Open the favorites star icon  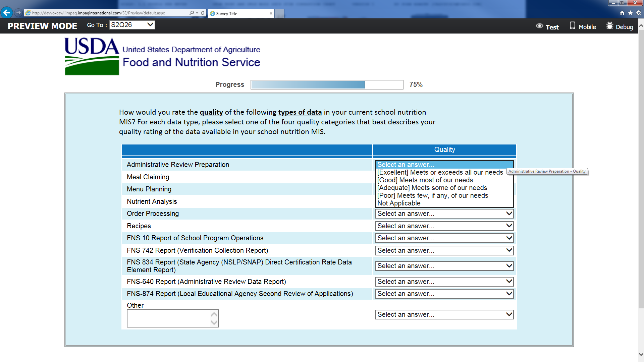click(630, 13)
